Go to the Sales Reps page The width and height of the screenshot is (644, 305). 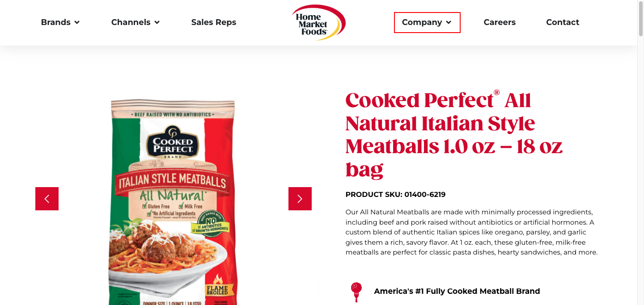pyautogui.click(x=214, y=22)
